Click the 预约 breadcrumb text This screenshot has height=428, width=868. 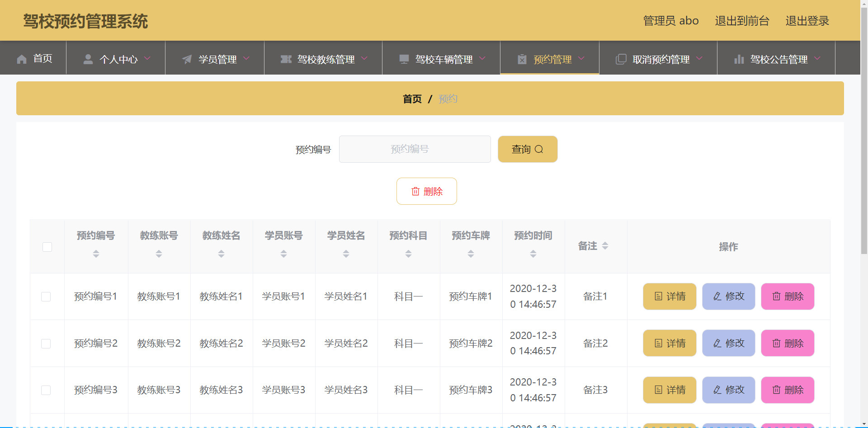448,99
